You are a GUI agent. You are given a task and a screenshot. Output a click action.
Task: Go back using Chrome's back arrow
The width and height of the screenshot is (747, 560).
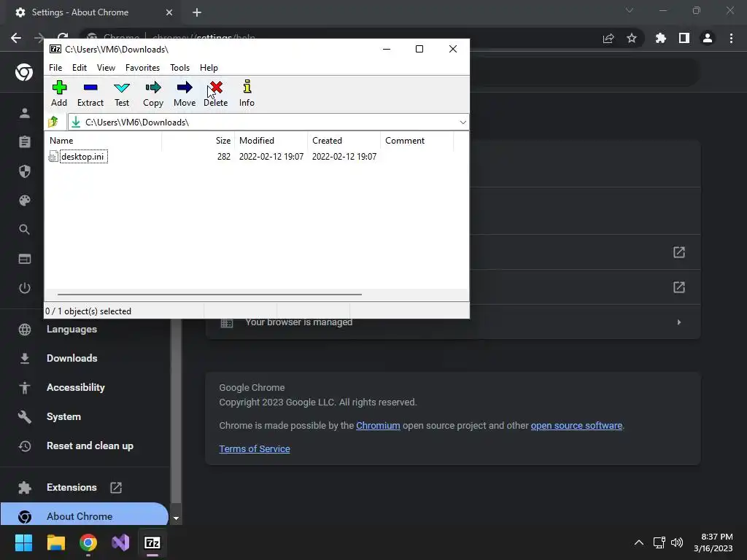[x=16, y=38]
